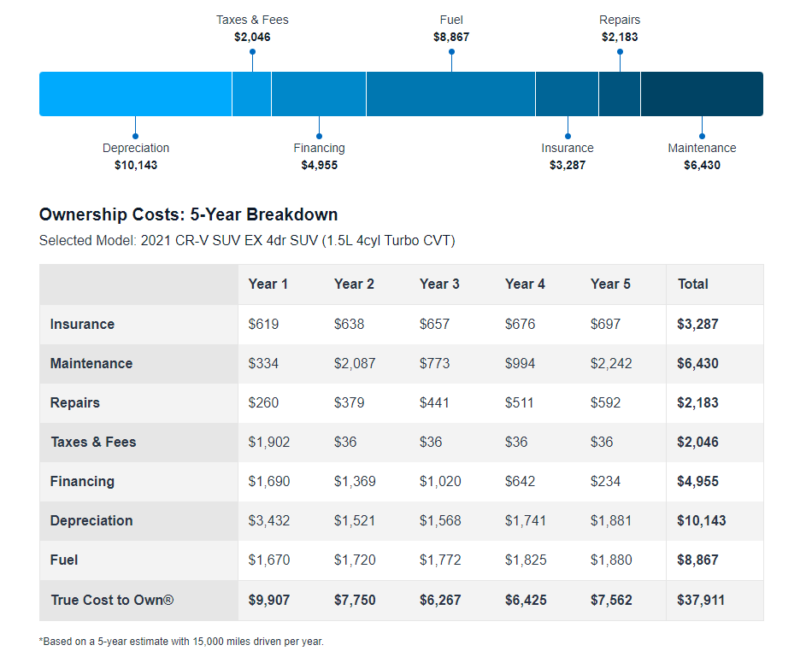
Task: Select the Year 2 Maintenance value $2,087
Action: [354, 364]
